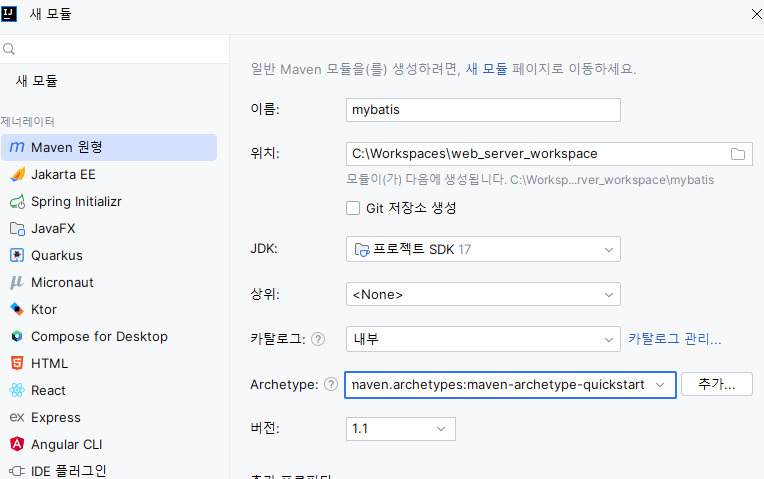Select the Maven 원형 generator icon
764x479 pixels.
click(x=17, y=147)
